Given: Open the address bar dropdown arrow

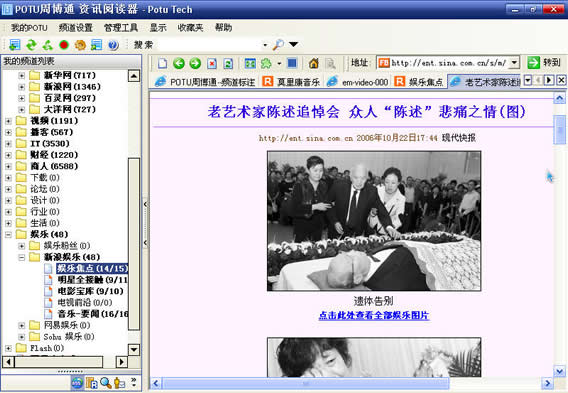Looking at the screenshot, I should coord(514,63).
